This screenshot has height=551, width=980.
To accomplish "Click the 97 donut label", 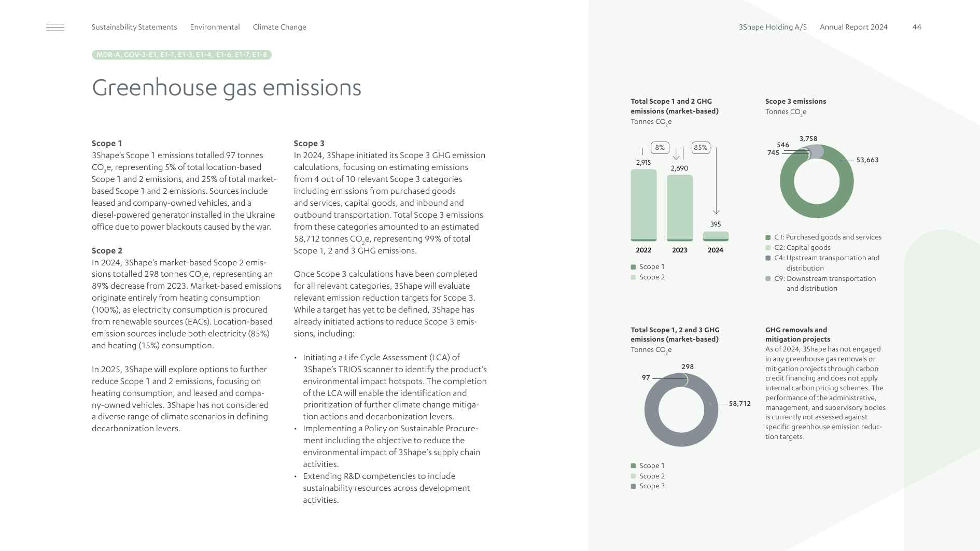I will coord(646,378).
